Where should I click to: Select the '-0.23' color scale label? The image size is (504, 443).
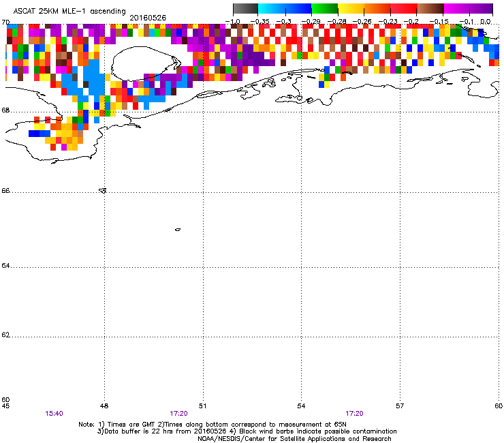(x=388, y=22)
